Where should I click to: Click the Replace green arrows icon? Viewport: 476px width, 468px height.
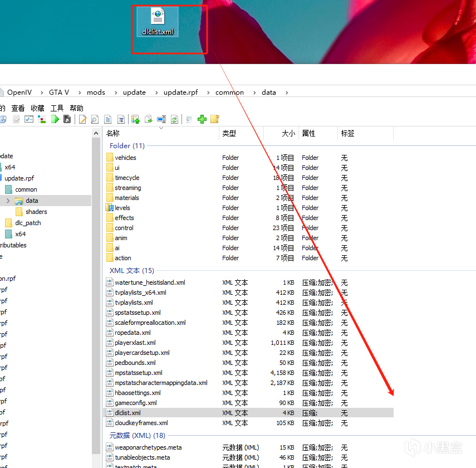pos(175,119)
